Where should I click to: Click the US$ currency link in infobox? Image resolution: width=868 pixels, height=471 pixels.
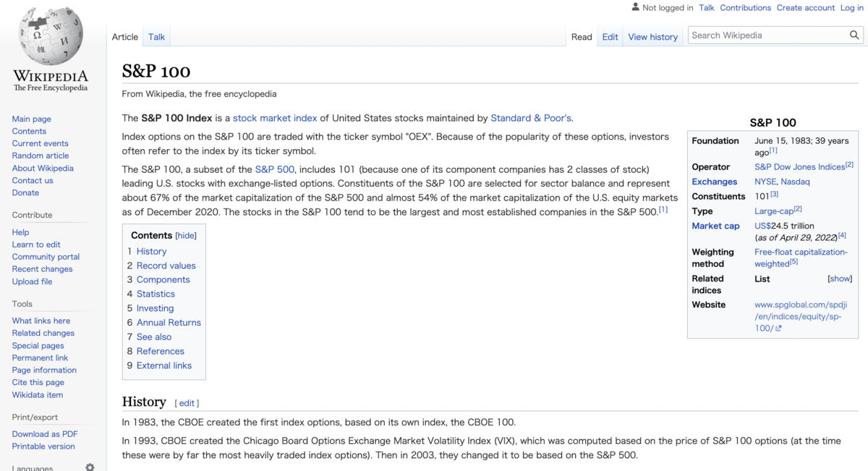pos(762,226)
